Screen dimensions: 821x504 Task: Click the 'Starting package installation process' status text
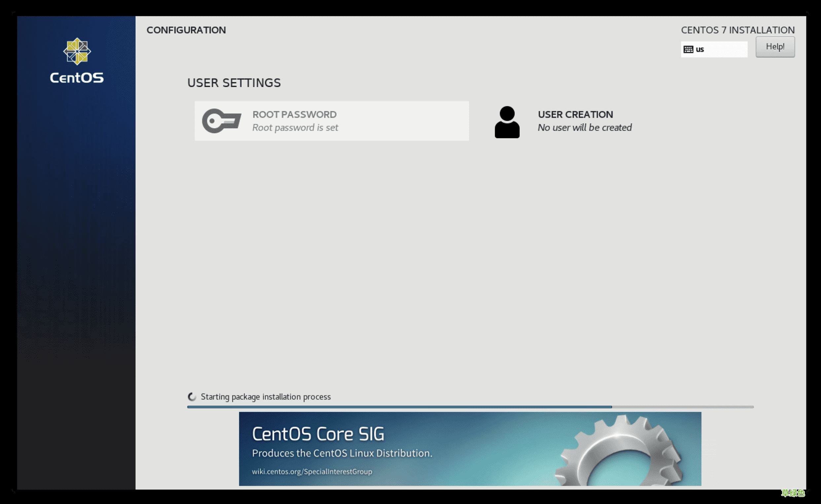266,397
